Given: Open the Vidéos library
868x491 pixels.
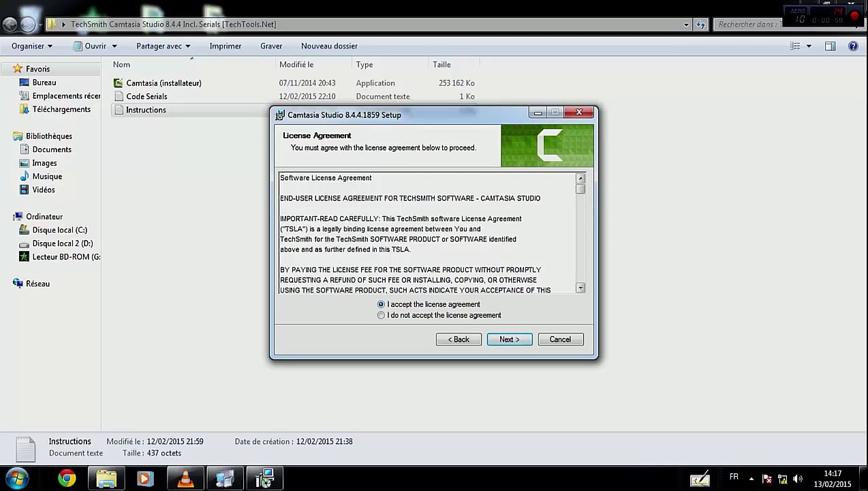Looking at the screenshot, I should 44,190.
